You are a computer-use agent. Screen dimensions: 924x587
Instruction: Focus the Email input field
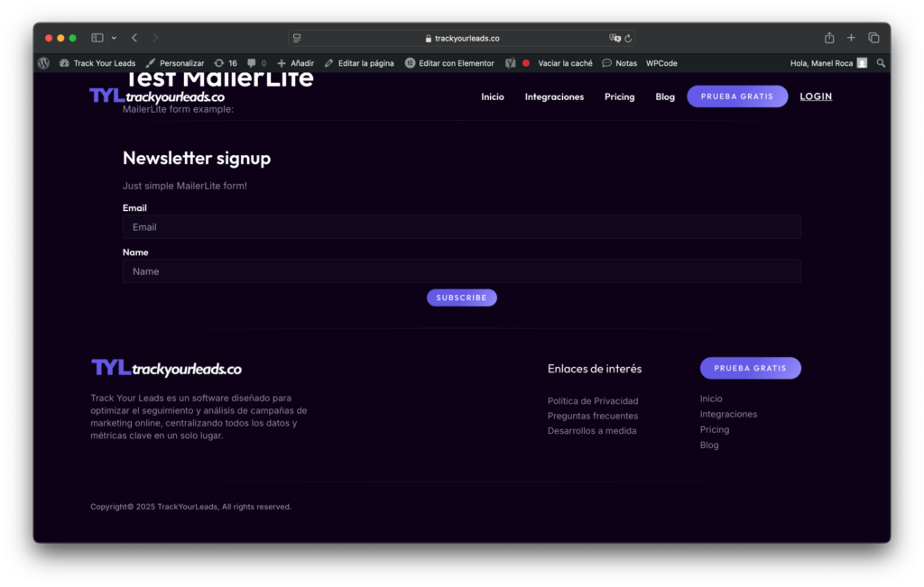[x=462, y=227]
